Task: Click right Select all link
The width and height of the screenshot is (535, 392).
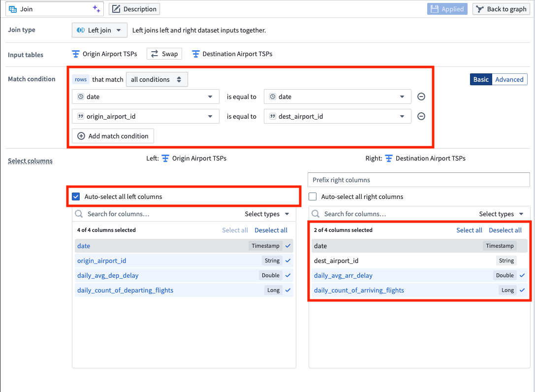Action: pyautogui.click(x=469, y=230)
